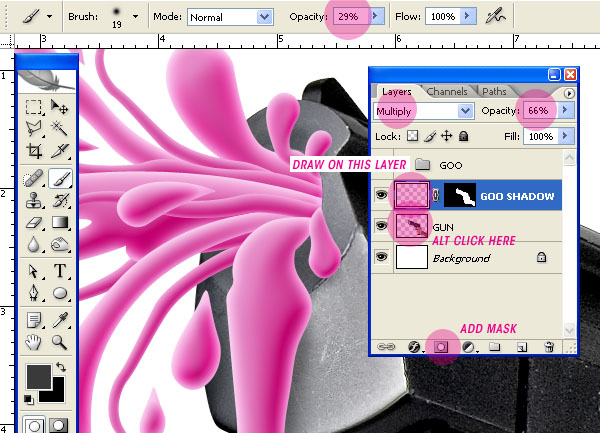Open the brush Mode Normal dropdown

coord(230,17)
